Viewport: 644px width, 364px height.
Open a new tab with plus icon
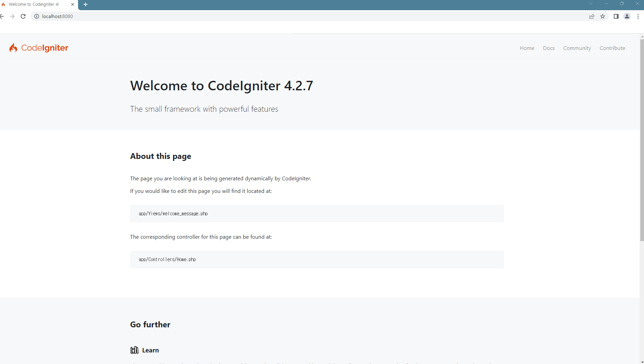pos(86,4)
